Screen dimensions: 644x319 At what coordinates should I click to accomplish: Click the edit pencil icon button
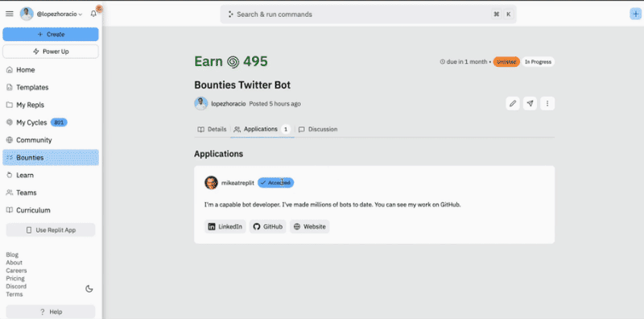tap(513, 104)
